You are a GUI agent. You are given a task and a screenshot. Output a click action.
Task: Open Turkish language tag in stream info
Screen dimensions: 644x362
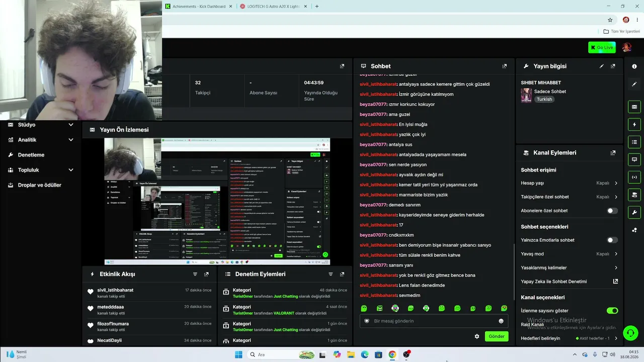[544, 100]
